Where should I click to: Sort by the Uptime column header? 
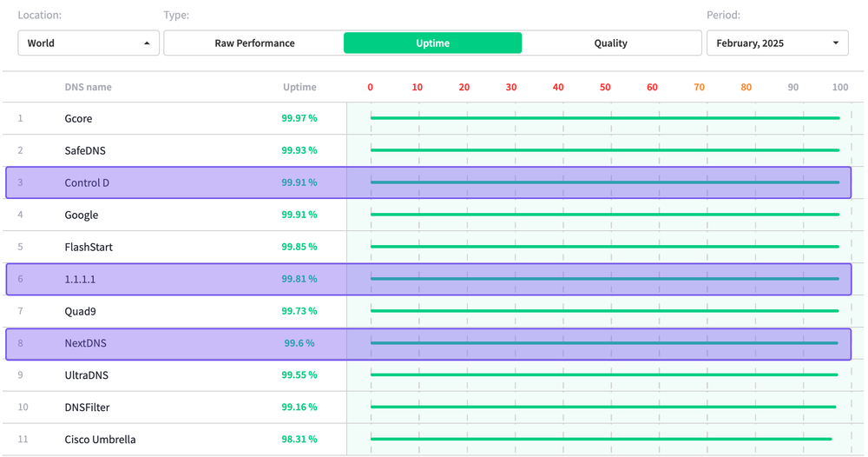coord(299,87)
